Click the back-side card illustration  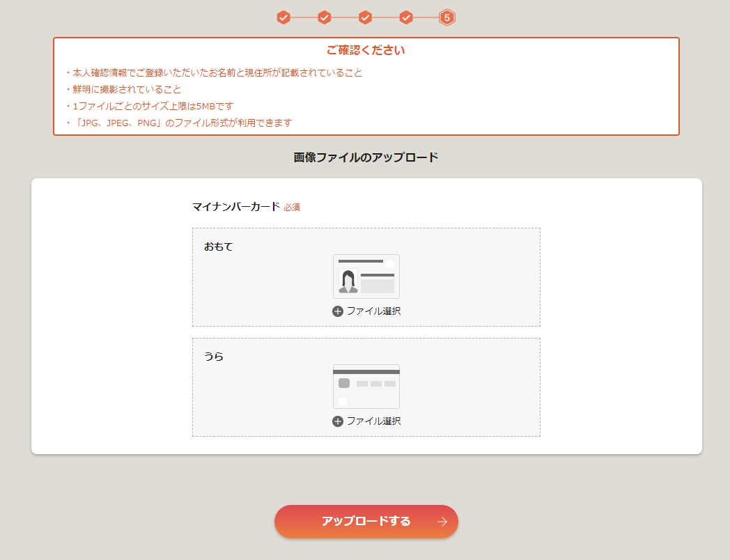click(366, 386)
